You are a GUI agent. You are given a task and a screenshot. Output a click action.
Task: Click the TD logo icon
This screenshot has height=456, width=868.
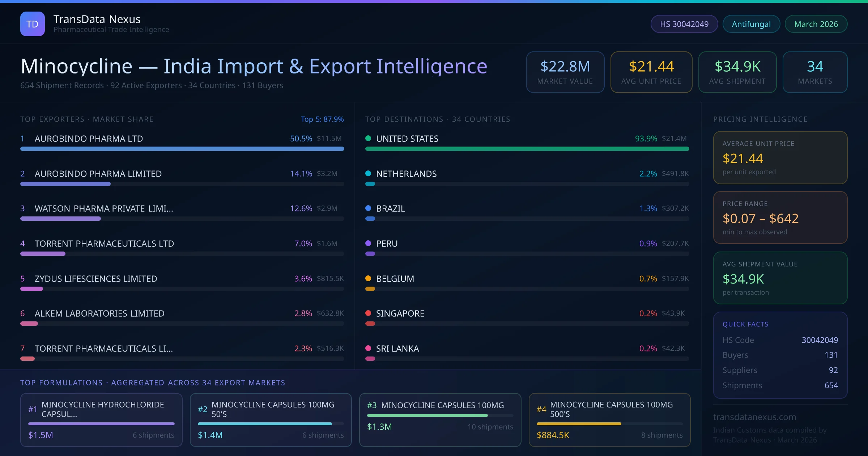tap(32, 24)
